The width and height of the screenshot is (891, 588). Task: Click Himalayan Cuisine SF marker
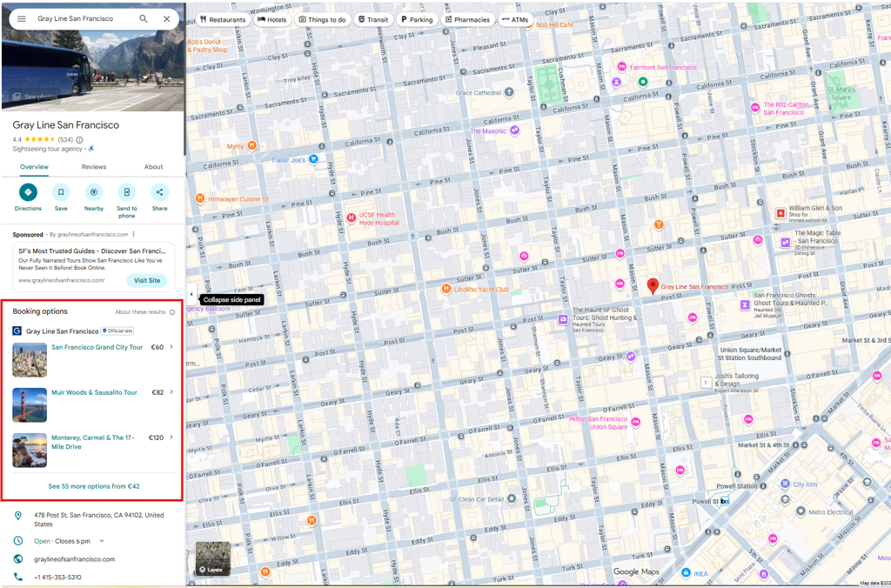point(200,198)
